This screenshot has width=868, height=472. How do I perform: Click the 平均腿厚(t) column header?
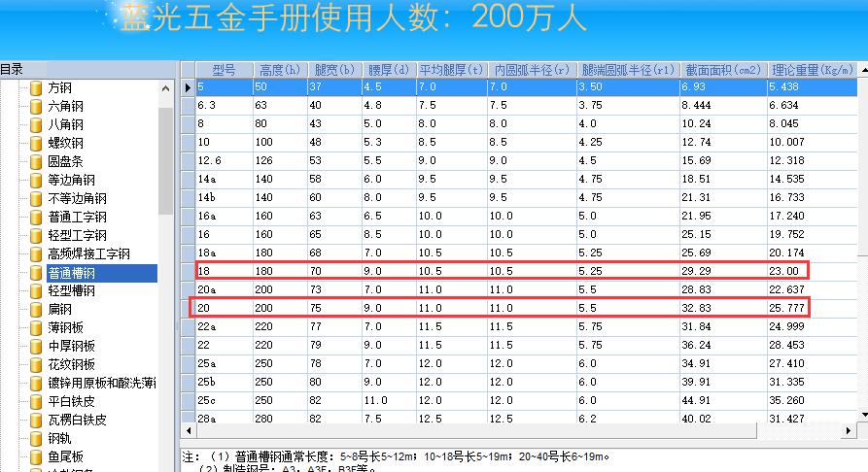[x=451, y=70]
